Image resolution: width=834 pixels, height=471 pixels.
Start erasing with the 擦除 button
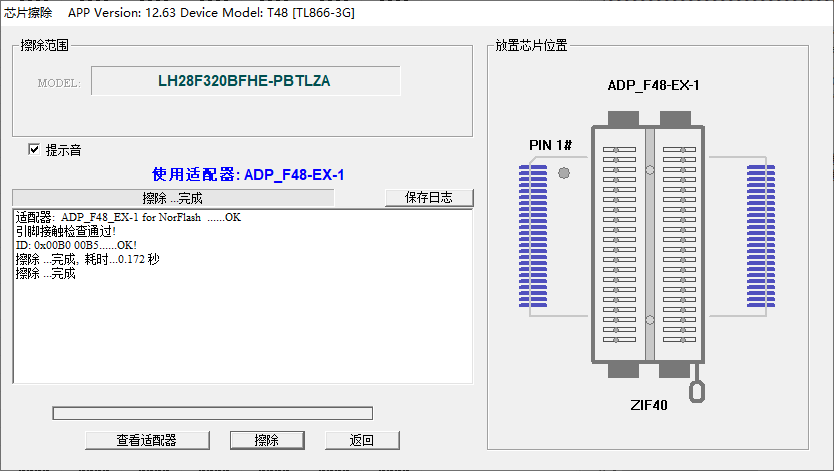click(x=267, y=440)
